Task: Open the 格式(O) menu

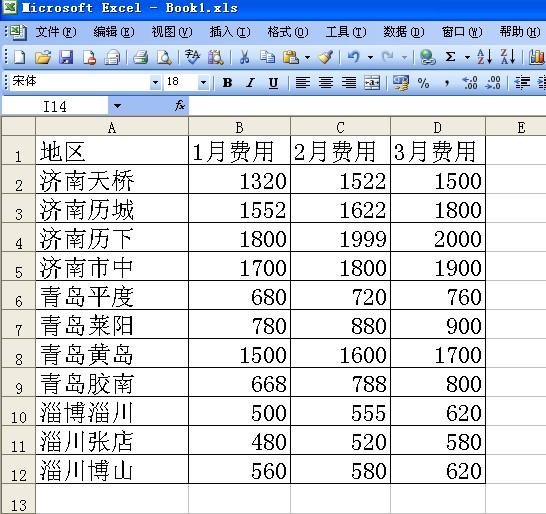Action: point(288,32)
